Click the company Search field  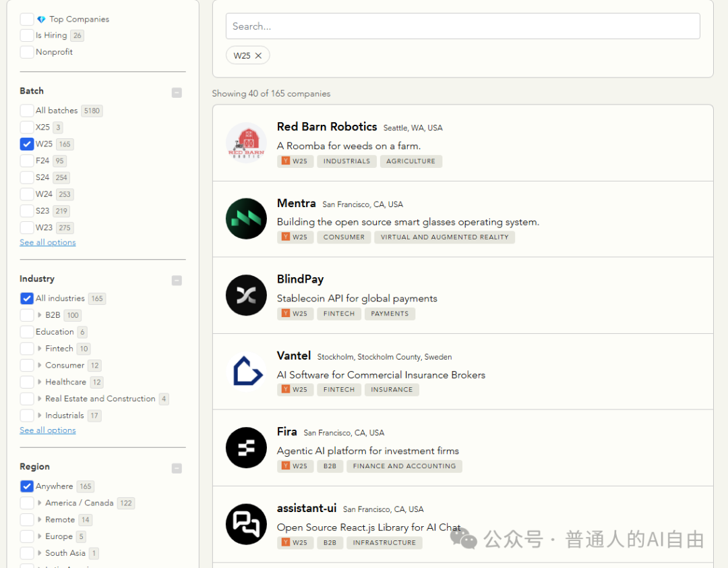click(463, 26)
